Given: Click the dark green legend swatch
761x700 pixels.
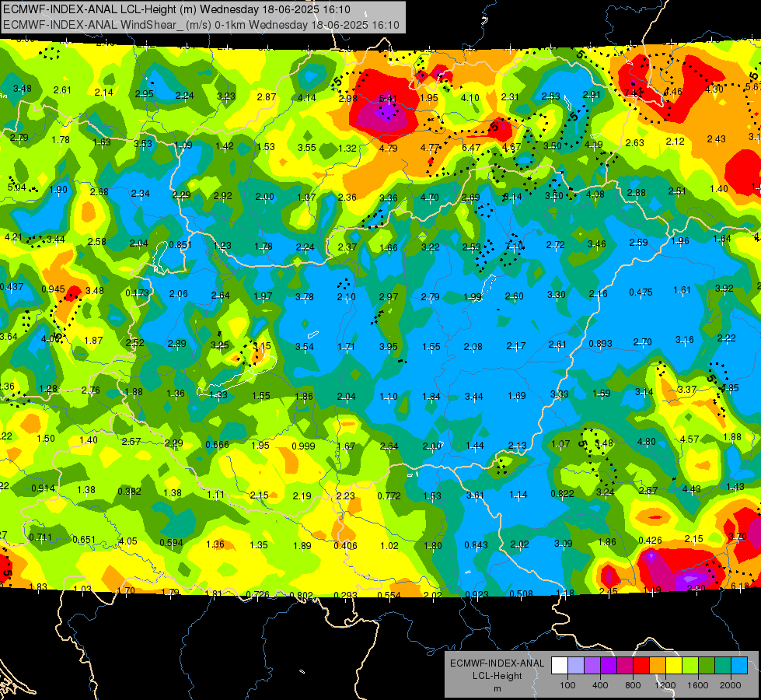Looking at the screenshot, I should [707, 665].
